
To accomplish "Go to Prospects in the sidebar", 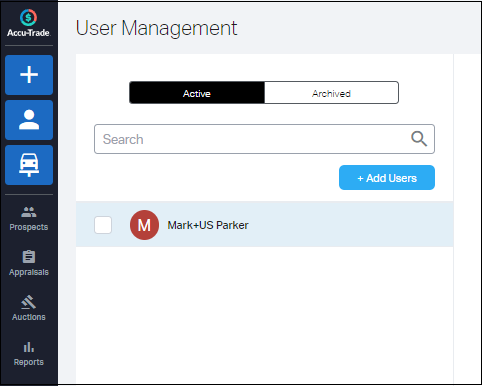I will (x=29, y=219).
